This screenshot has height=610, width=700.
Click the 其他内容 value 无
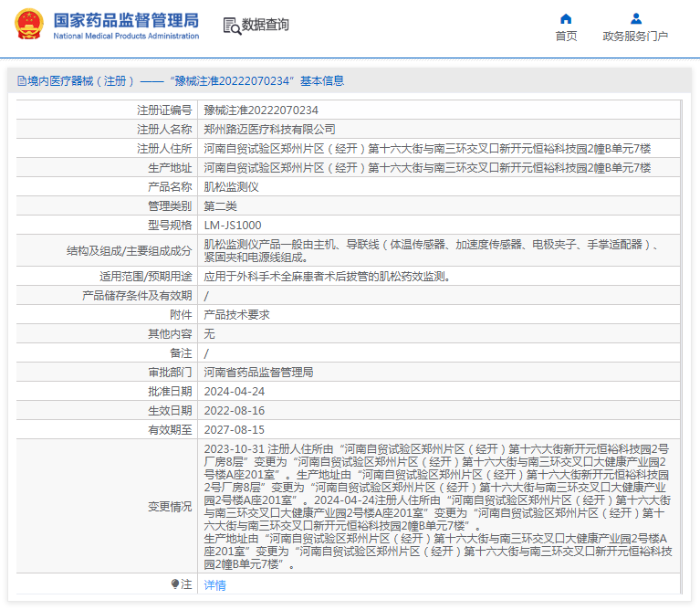coord(209,334)
